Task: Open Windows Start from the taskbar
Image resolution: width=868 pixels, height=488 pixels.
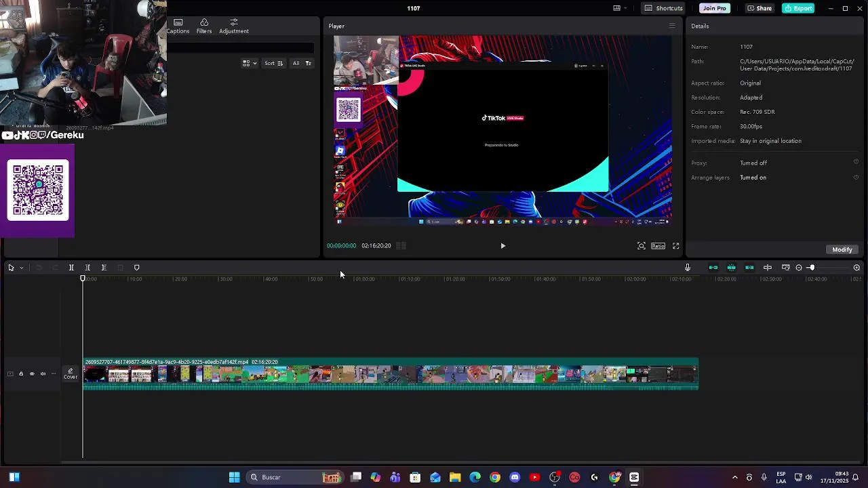Action: [234, 477]
